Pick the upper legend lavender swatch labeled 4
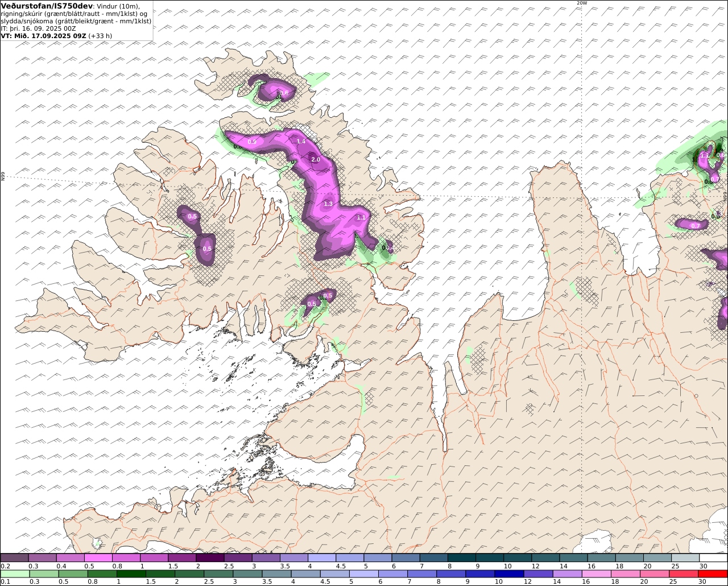Image resolution: width=728 pixels, height=586 pixels. (322, 558)
